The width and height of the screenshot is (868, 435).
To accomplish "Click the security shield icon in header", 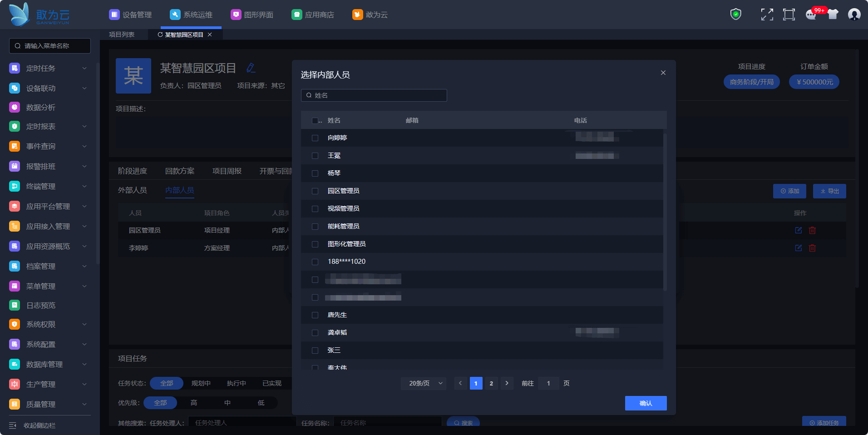I will [x=735, y=15].
